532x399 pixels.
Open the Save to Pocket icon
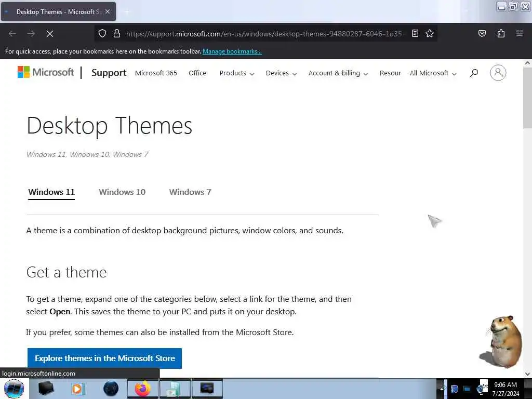(x=482, y=33)
